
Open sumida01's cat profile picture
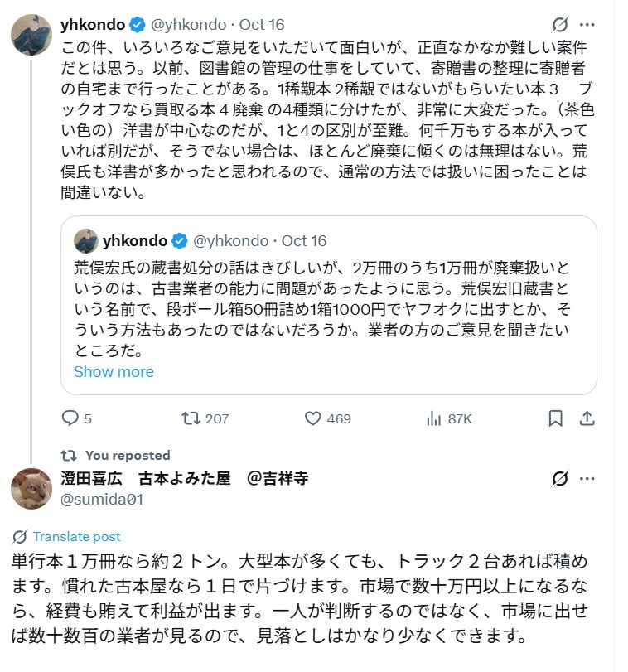[31, 488]
